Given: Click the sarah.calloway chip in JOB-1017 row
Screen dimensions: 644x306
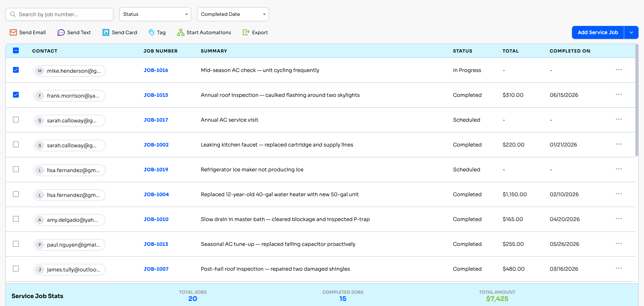Looking at the screenshot, I should [x=70, y=121].
